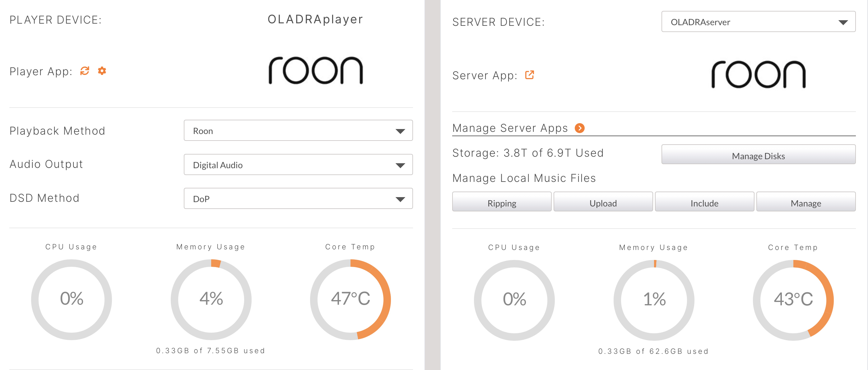
Task: Click the Include button
Action: (704, 203)
